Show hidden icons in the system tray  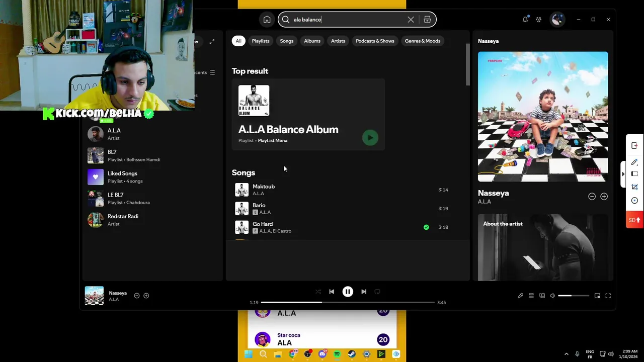[566, 354]
